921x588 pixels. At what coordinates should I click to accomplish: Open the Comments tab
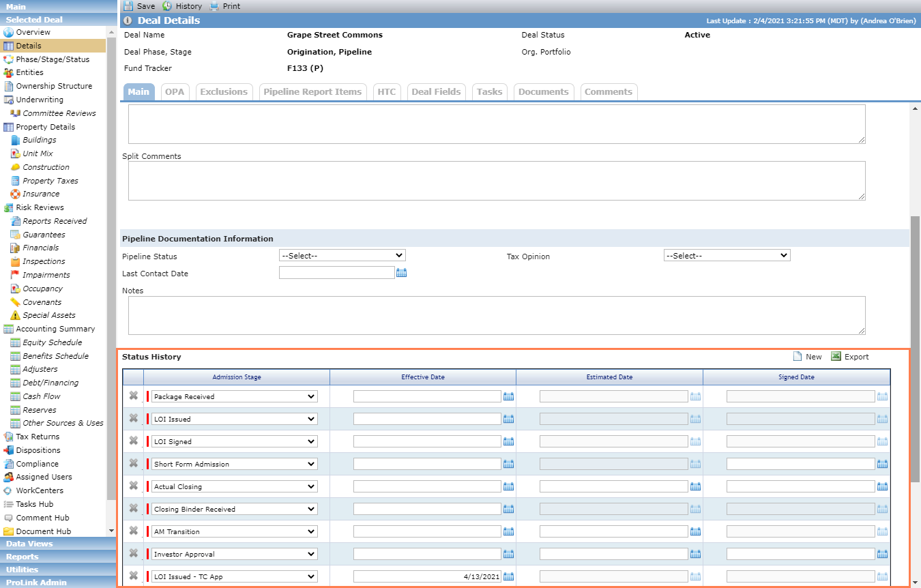coord(609,91)
